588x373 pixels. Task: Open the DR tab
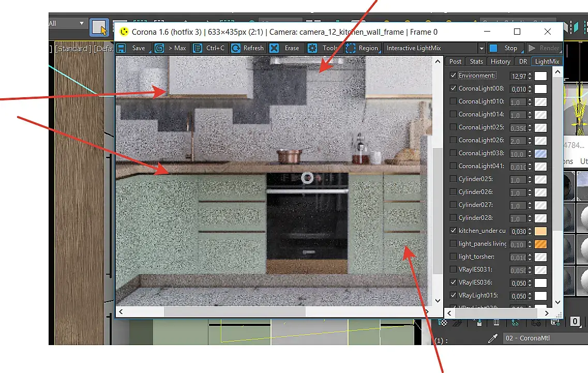point(523,62)
